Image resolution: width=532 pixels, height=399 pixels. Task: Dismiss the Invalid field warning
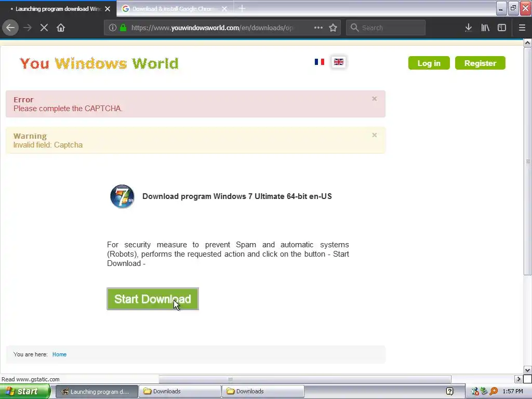374,135
